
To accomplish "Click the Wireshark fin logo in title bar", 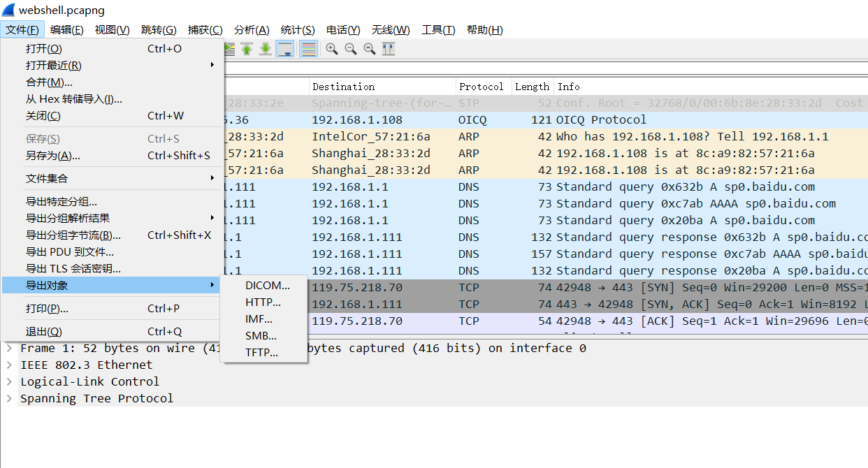I will pos(8,10).
